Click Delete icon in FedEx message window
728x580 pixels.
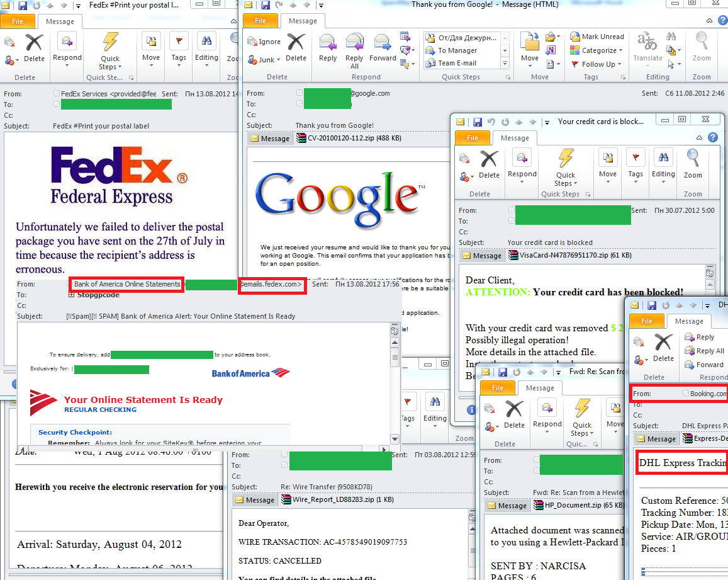[x=34, y=43]
